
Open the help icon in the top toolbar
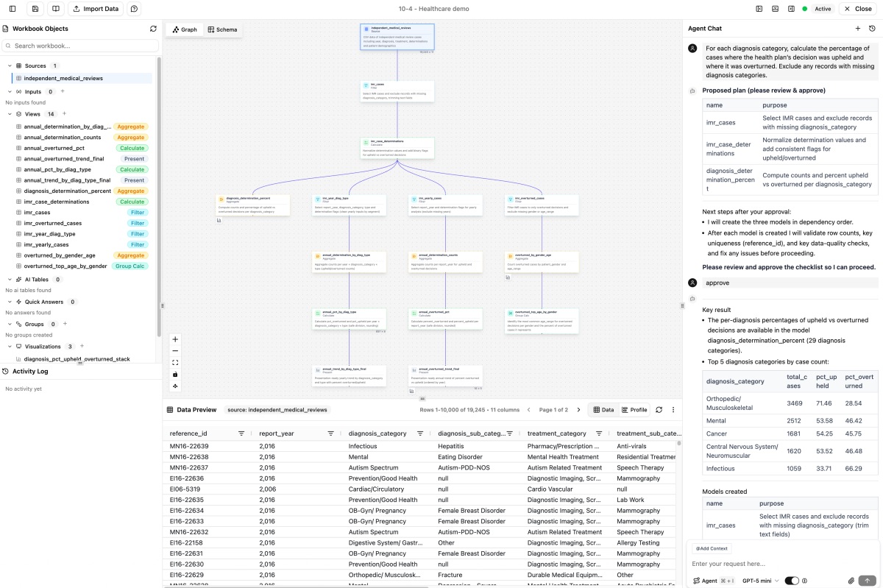[x=133, y=8]
